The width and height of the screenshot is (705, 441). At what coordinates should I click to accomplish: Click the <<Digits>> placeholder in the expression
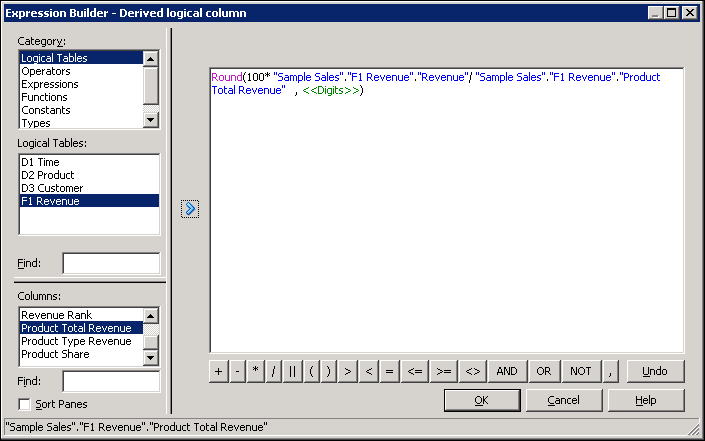331,90
